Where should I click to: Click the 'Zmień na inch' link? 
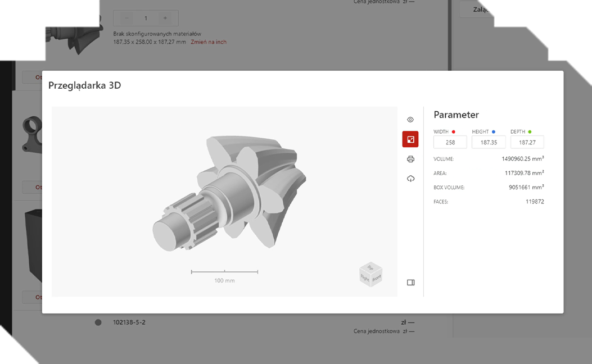[x=209, y=42]
